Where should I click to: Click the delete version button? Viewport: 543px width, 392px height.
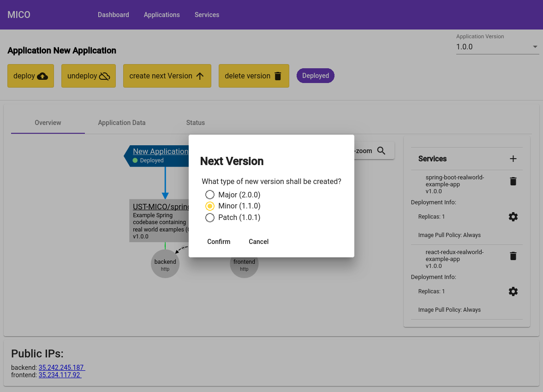tap(254, 76)
